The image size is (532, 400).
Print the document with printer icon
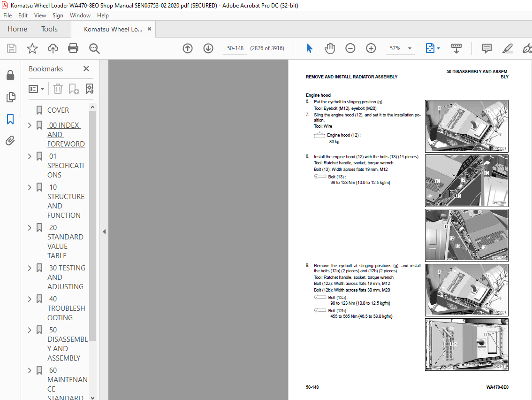(73, 48)
